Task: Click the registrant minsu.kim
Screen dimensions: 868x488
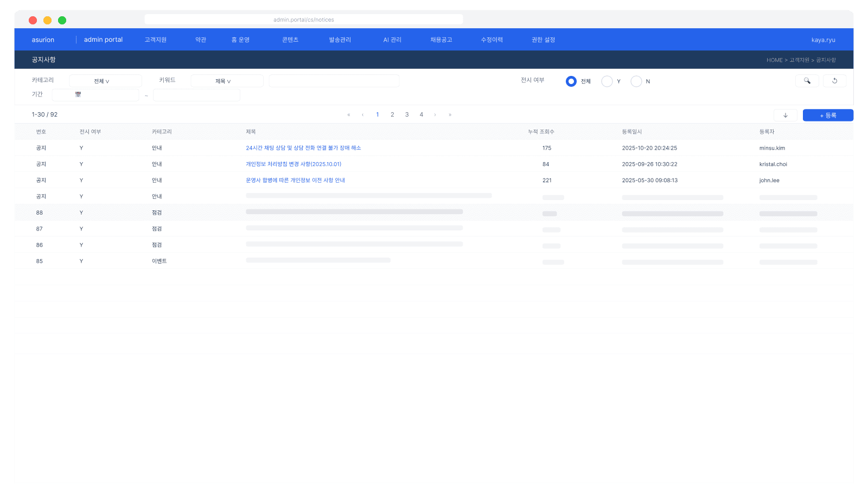Action: click(772, 148)
